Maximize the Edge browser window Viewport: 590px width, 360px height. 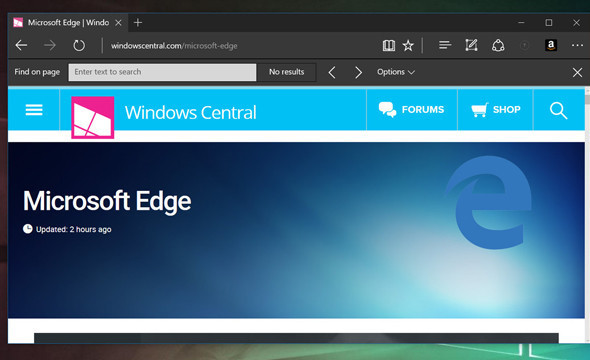pos(549,23)
